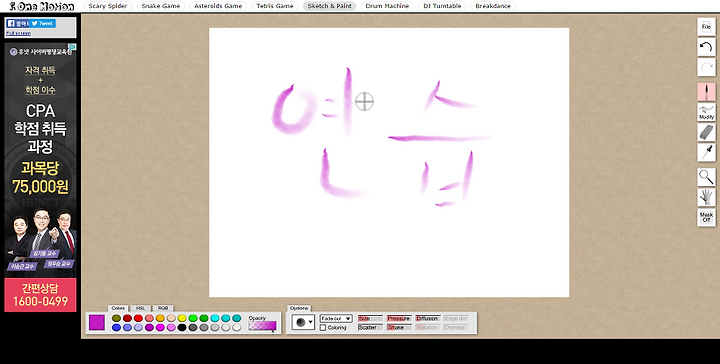
Task: Choose the peach skin-tone swatch
Action: click(x=171, y=318)
